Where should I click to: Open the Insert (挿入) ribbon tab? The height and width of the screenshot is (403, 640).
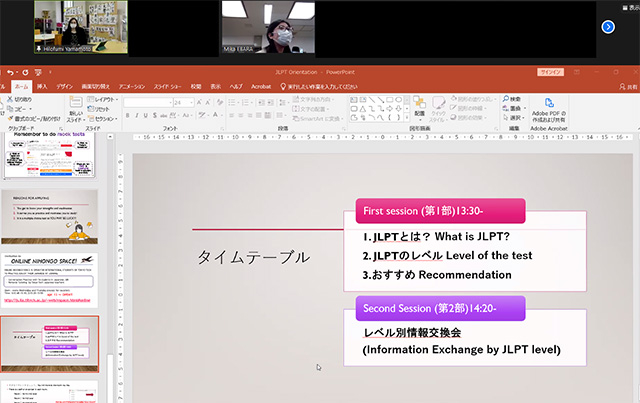tap(41, 87)
